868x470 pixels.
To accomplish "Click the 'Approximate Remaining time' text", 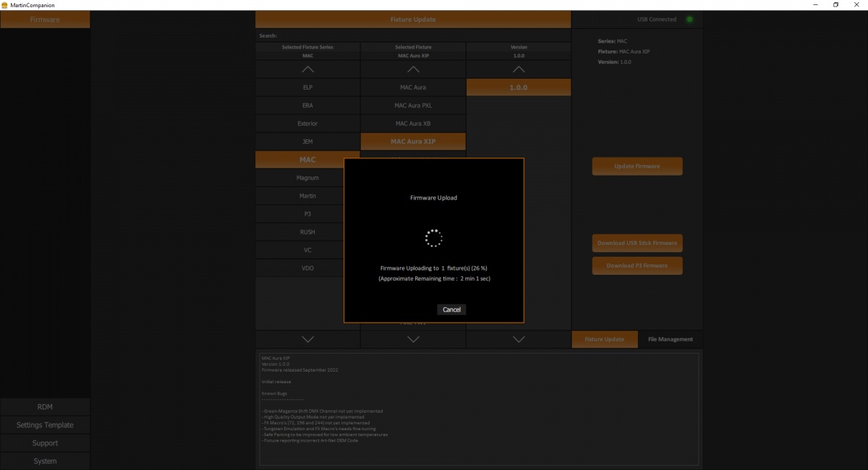I will coord(434,278).
